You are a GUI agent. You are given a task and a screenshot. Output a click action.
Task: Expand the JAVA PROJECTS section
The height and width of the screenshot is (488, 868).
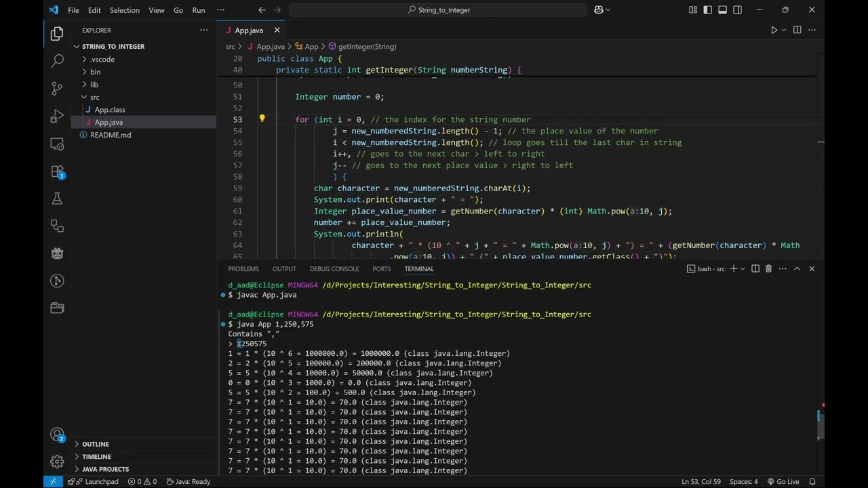tap(105, 469)
